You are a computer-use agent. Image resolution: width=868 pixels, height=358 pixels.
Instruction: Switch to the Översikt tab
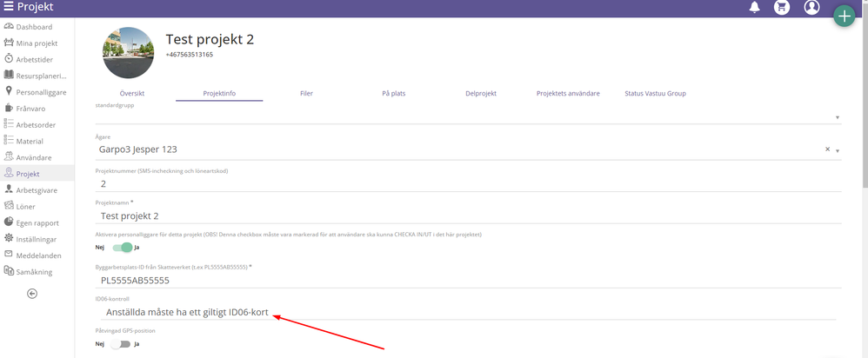[x=132, y=94]
